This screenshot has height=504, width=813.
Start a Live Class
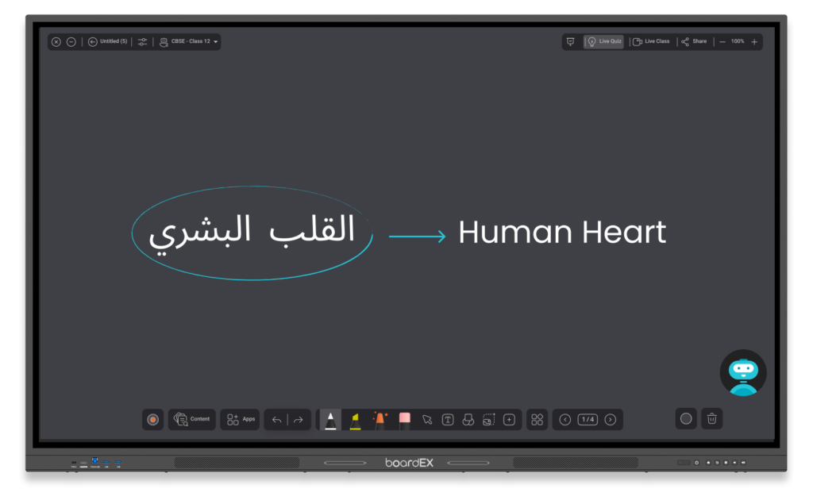point(651,41)
